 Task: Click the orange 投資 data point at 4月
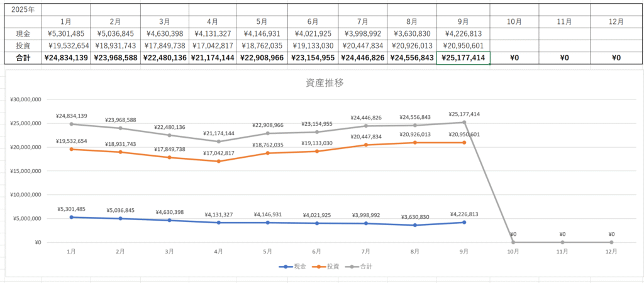(x=218, y=161)
